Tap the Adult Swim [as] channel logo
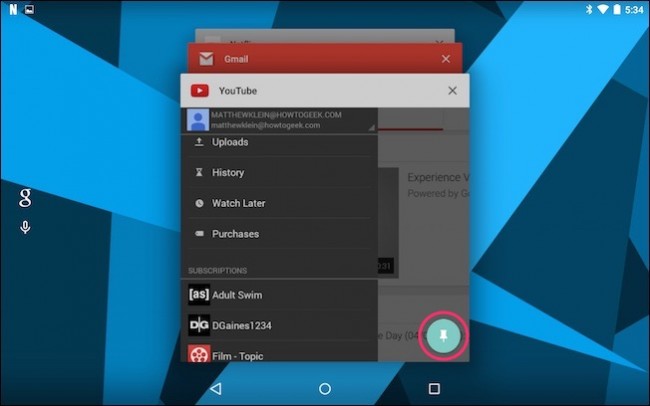The image size is (650, 406). tap(199, 295)
